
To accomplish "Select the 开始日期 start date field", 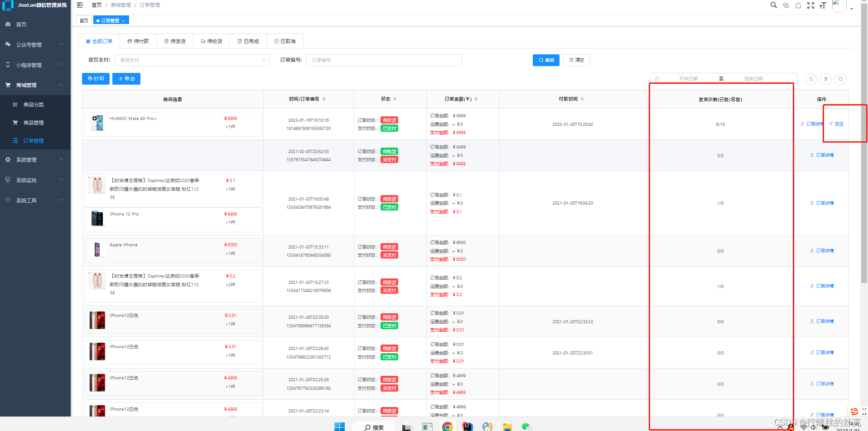I will click(688, 79).
